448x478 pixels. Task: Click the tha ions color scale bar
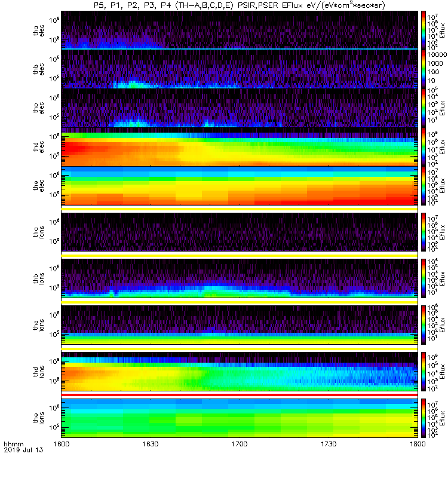click(x=424, y=232)
